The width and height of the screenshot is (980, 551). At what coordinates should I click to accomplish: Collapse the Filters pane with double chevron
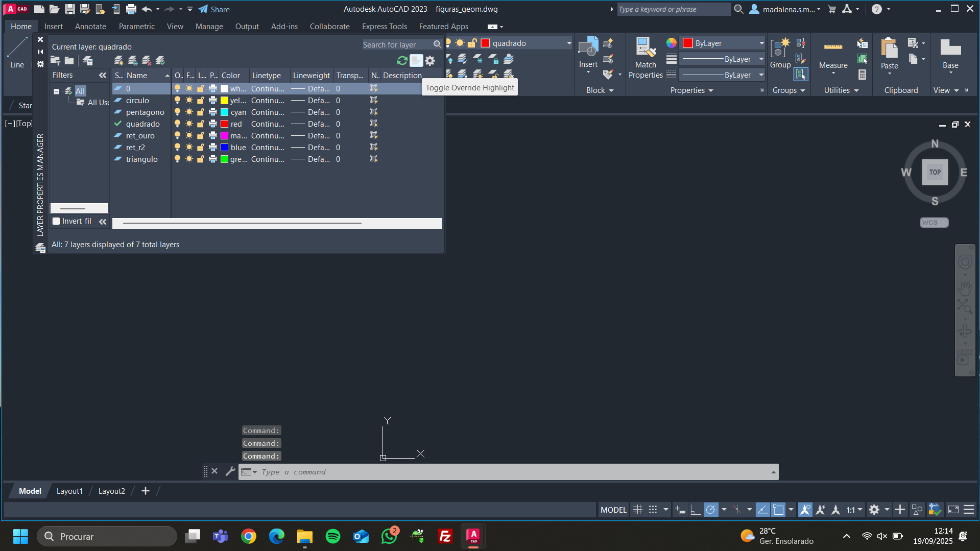[103, 75]
